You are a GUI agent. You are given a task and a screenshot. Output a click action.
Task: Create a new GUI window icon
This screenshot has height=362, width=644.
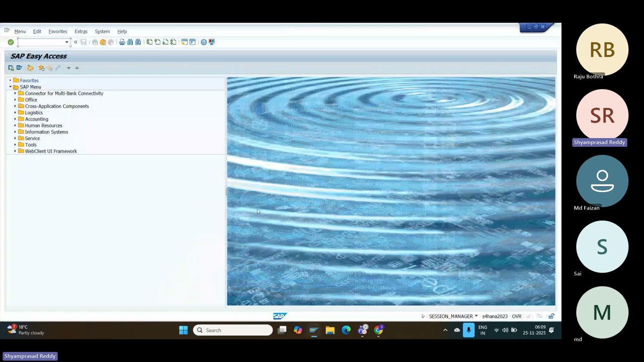(184, 42)
